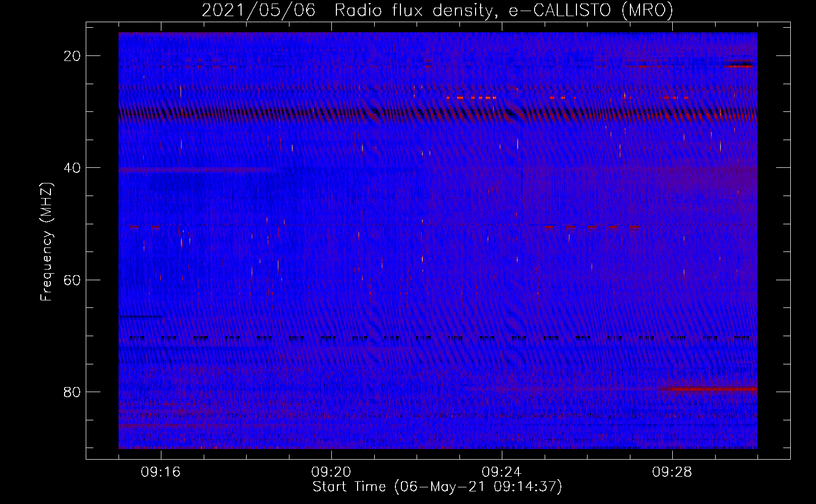Click the 80 MHz frequency tick label
Viewport: 816px width, 504px height.
click(x=73, y=392)
